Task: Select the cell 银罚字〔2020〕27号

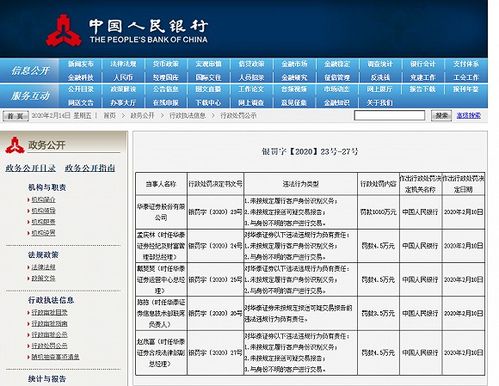Action: (215, 353)
